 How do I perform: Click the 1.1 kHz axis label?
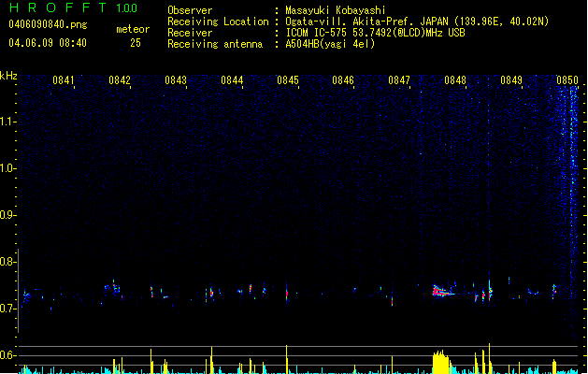coord(8,122)
